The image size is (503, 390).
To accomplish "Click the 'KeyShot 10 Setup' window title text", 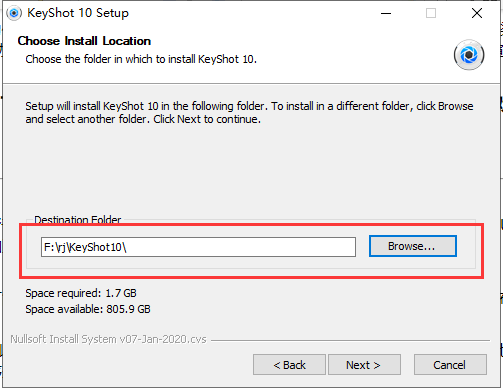I will click(x=78, y=13).
